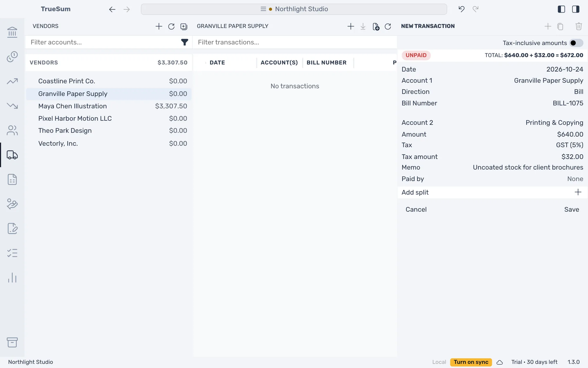
Task: Toggle the left sidebar panel icon
Action: tap(561, 9)
